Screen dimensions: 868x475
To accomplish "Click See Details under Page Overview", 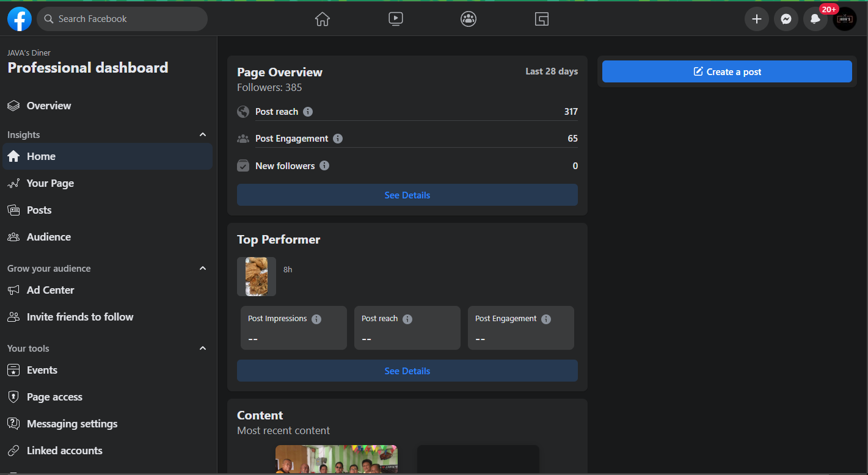I will pyautogui.click(x=407, y=195).
